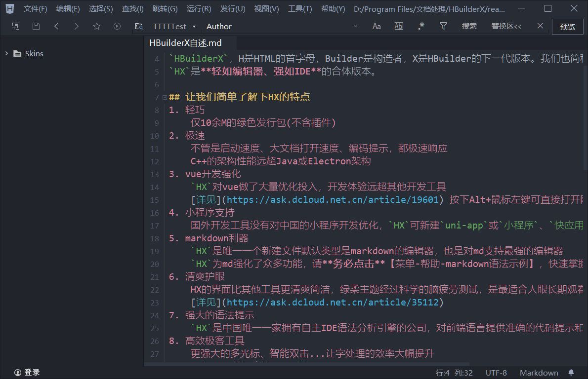588x379 pixels.
Task: Toggle whole word match option
Action: pos(399,26)
